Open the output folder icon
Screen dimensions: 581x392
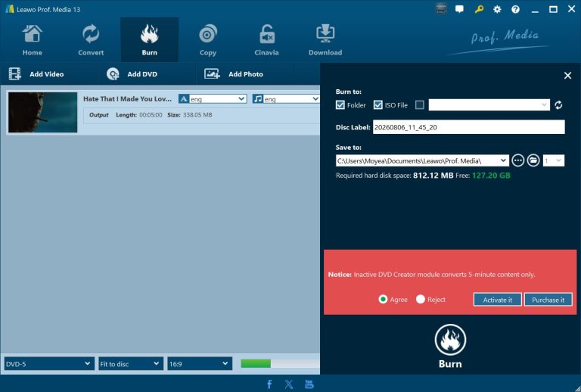533,160
